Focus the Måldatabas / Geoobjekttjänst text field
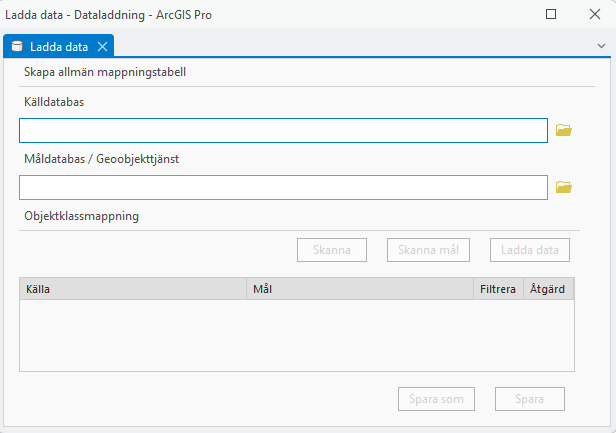 pos(283,187)
